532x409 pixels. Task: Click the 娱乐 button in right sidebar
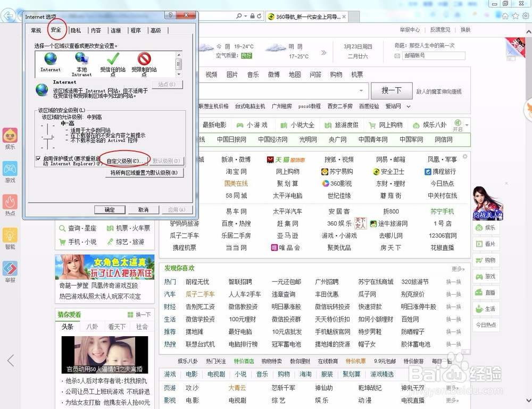486,228
